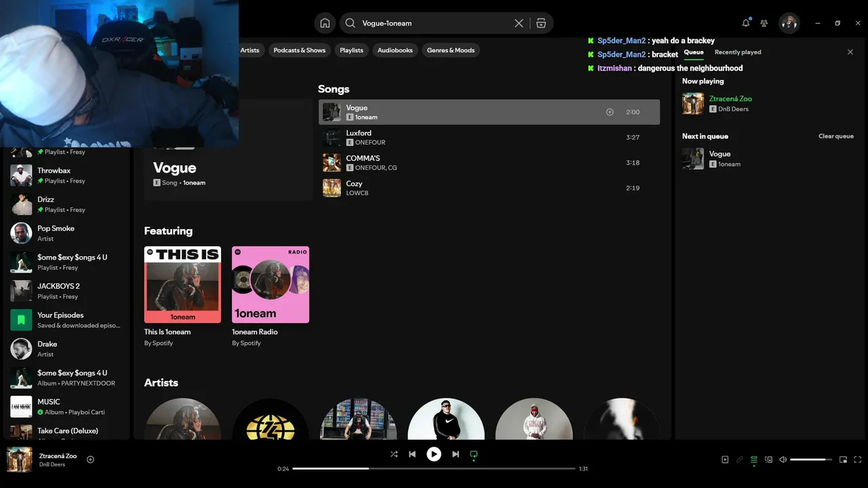Close the Queue panel

pos(850,52)
